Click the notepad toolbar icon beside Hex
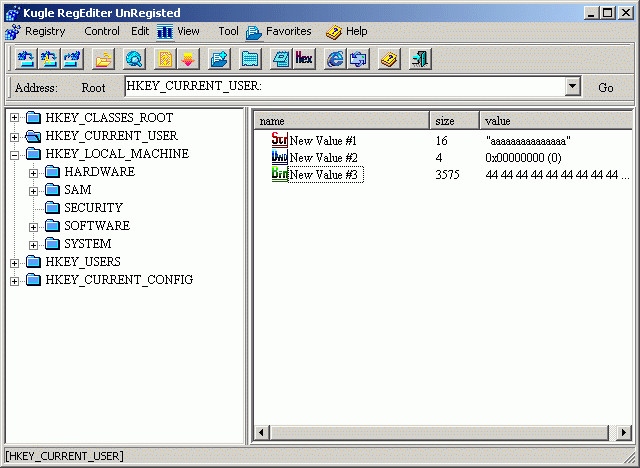This screenshot has width=640, height=468. coord(281,60)
